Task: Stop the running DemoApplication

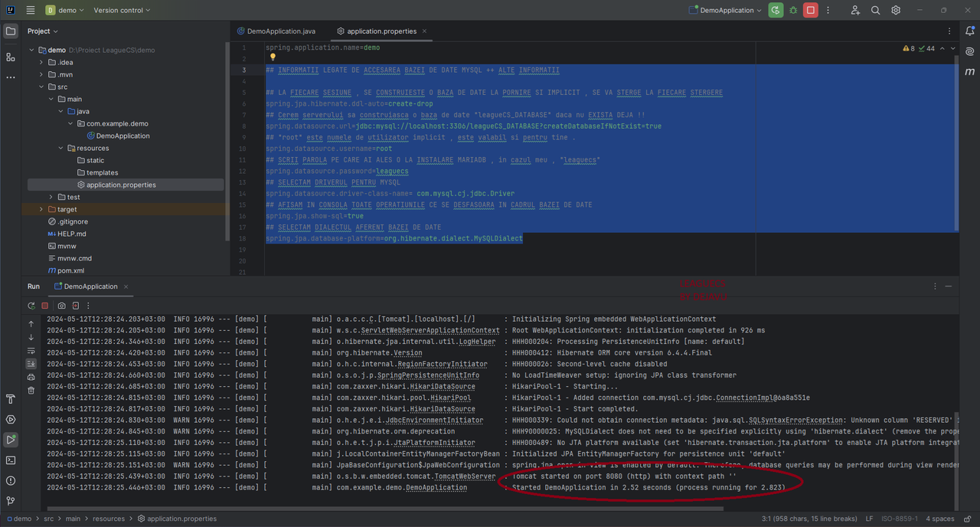Action: pyautogui.click(x=810, y=10)
